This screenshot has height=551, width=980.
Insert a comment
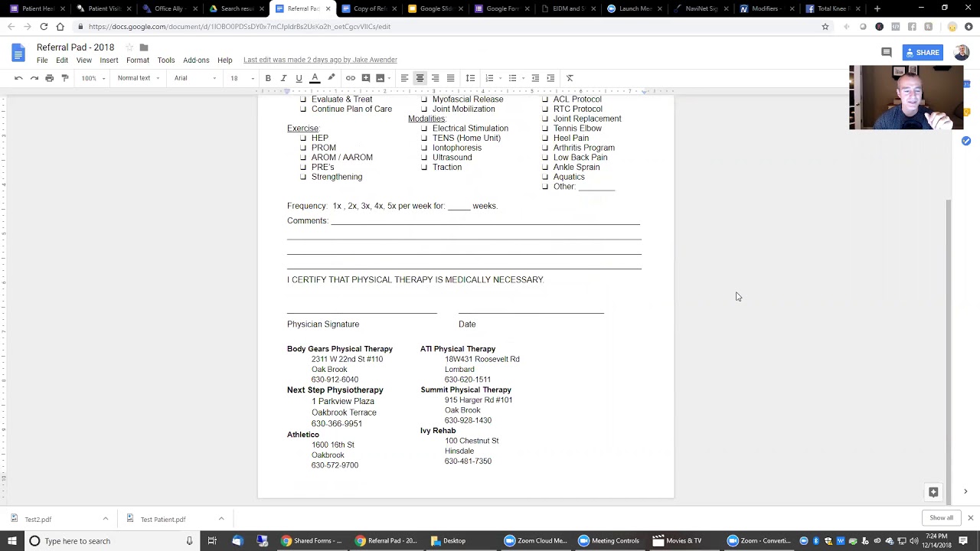tap(366, 77)
